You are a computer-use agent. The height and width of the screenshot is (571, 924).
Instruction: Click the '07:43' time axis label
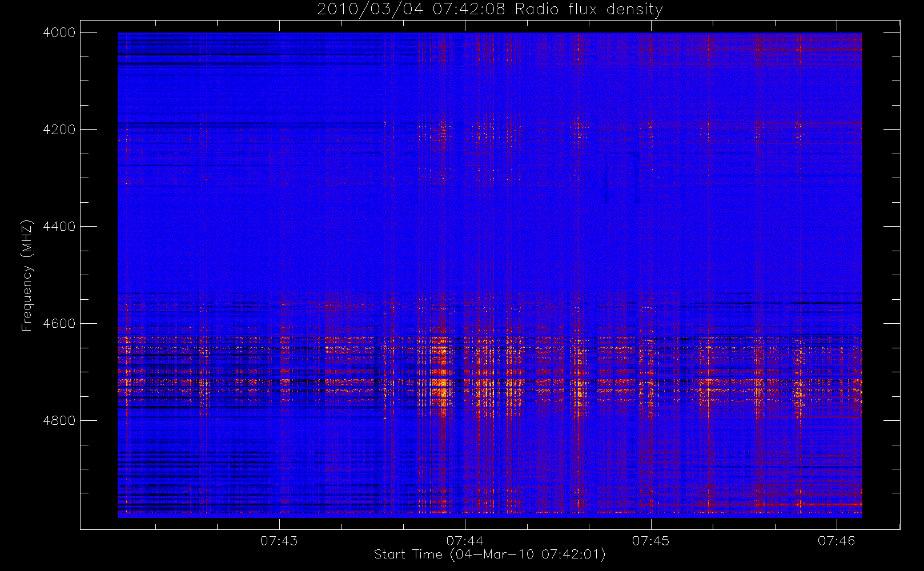(x=279, y=541)
